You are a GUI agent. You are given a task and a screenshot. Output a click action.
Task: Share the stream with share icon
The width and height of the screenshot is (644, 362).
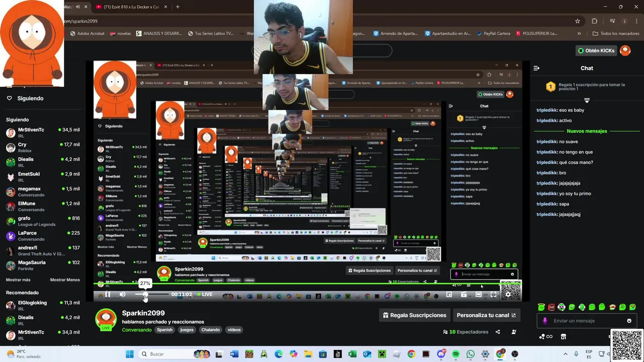498,332
